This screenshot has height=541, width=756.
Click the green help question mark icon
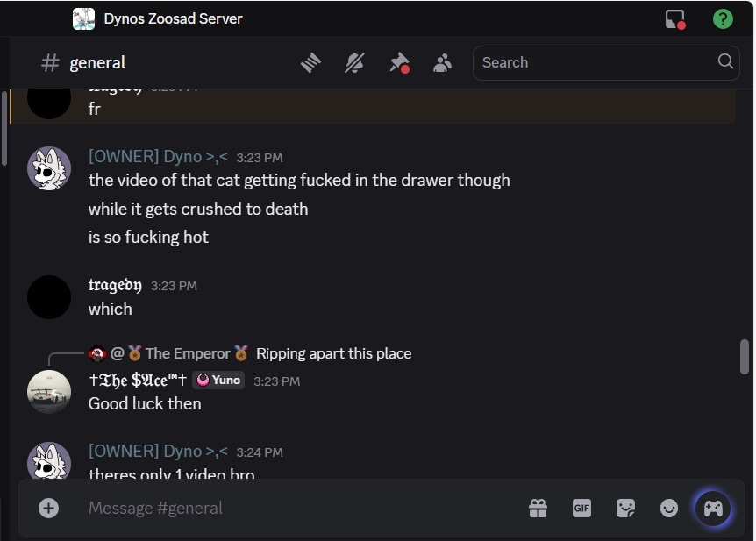pyautogui.click(x=723, y=18)
